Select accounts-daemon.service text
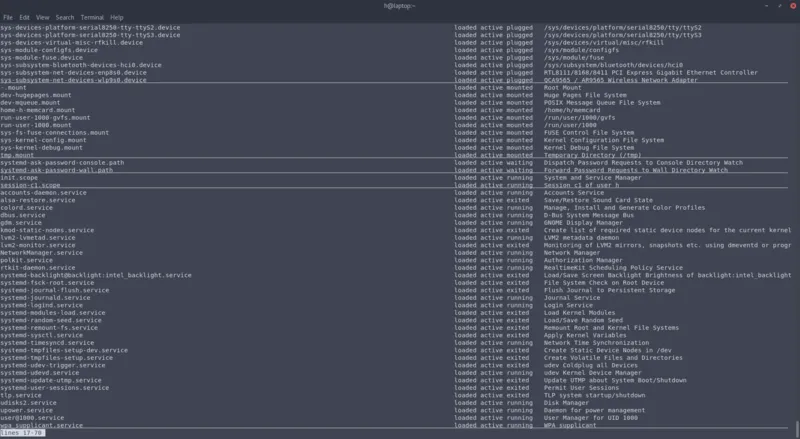Image resolution: width=800 pixels, height=439 pixels. tap(43, 193)
